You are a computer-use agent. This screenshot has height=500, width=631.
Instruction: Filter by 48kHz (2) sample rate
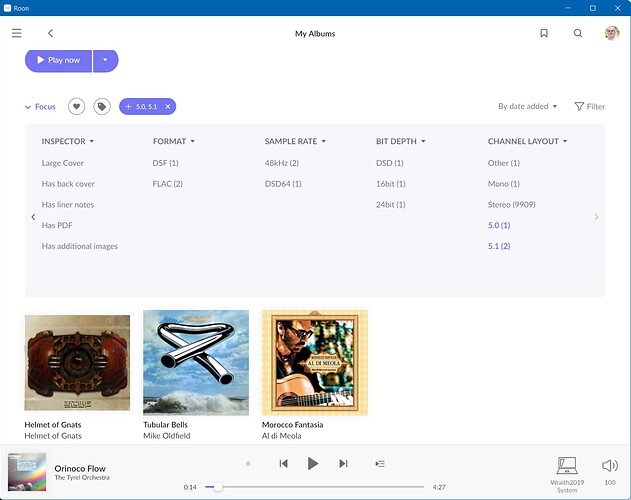282,163
